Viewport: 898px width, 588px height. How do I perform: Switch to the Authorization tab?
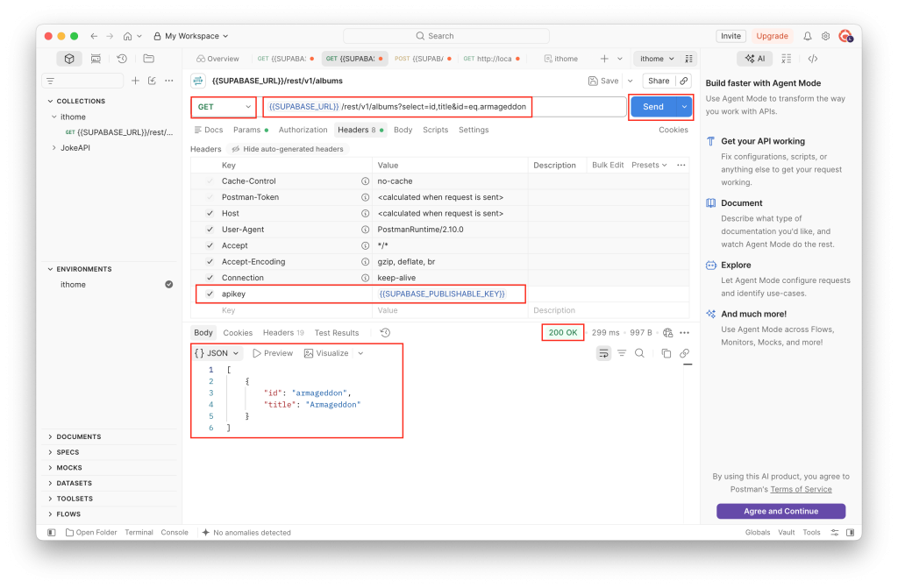coord(303,130)
